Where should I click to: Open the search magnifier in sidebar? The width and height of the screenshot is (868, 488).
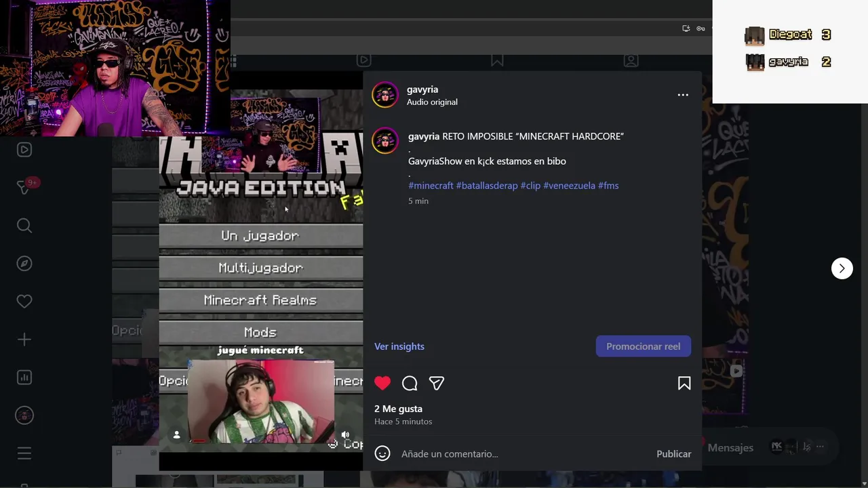point(24,226)
